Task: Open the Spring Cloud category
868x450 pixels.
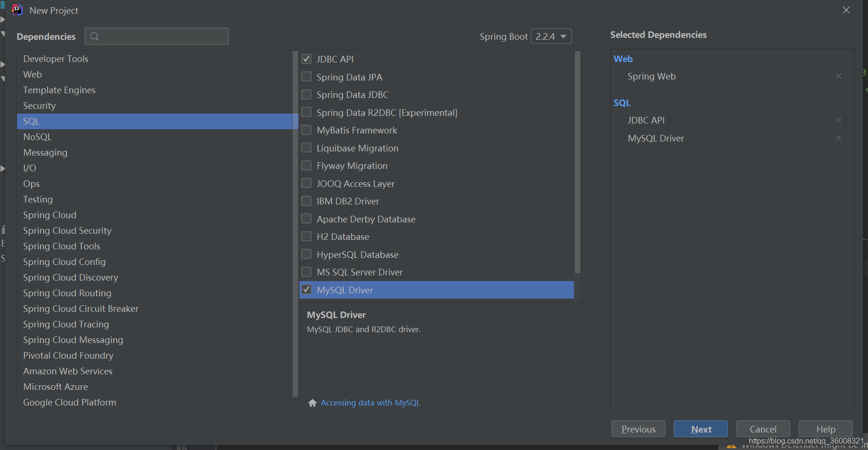Action: point(155,215)
